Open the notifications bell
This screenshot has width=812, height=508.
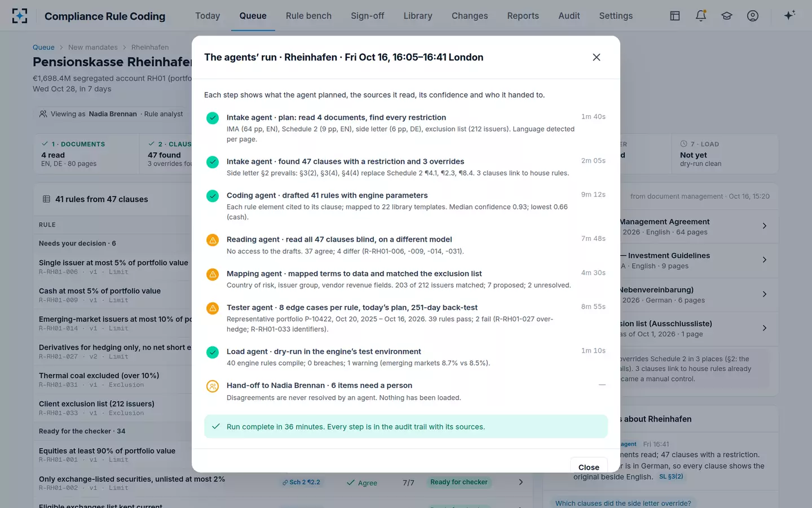(x=701, y=16)
